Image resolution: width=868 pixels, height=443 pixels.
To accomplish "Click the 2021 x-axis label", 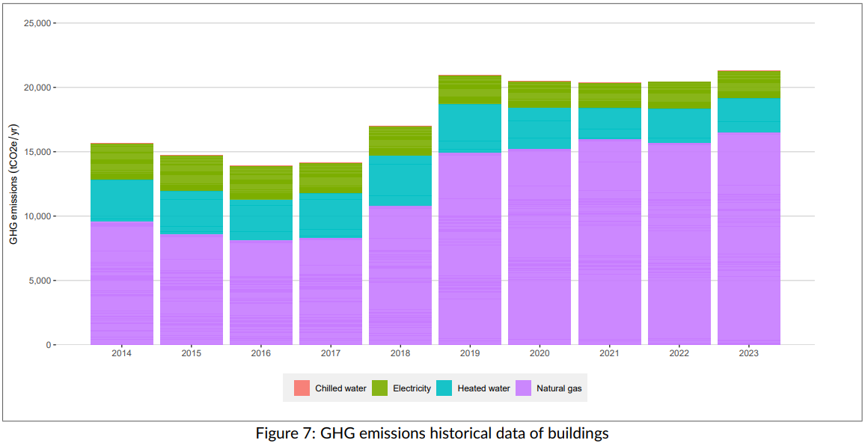I will (x=609, y=352).
